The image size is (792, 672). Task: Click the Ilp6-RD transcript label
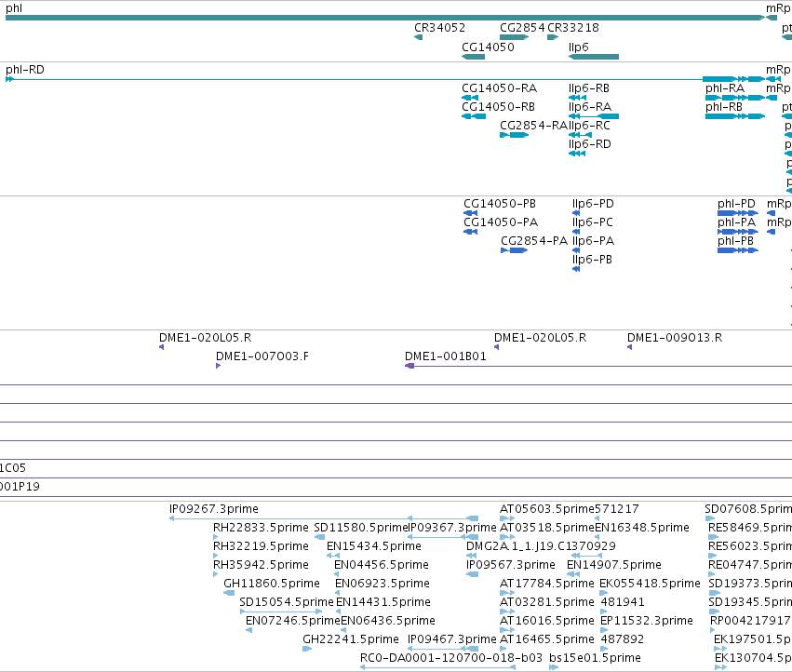point(590,144)
